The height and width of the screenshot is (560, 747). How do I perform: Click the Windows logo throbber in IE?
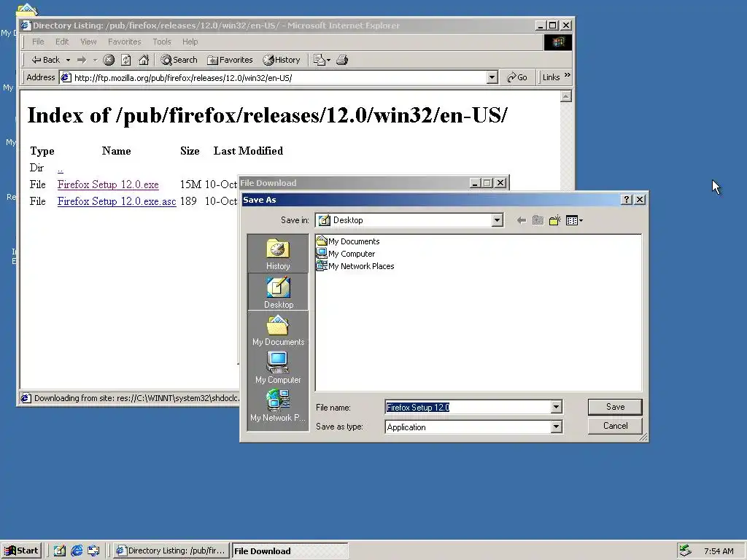pyautogui.click(x=557, y=42)
